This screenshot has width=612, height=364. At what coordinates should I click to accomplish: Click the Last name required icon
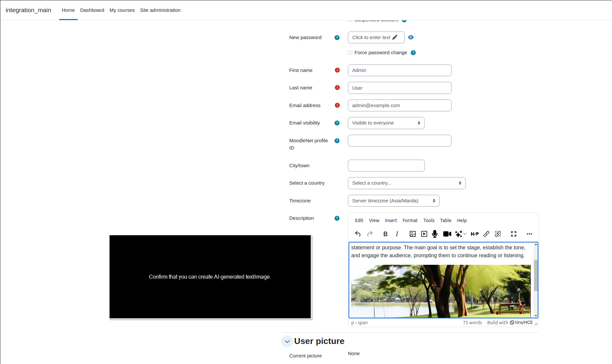tap(337, 87)
